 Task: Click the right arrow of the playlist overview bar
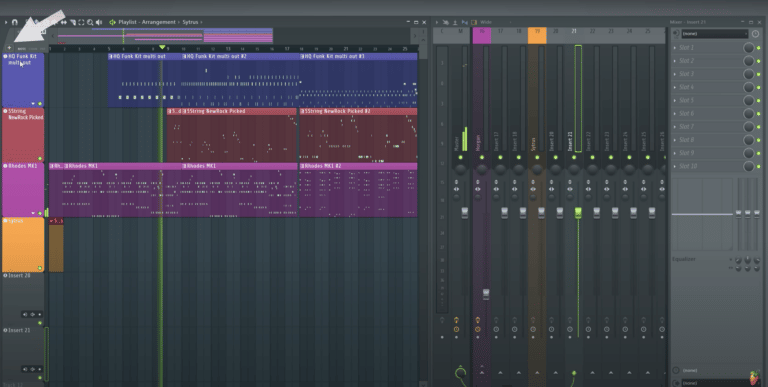pyautogui.click(x=415, y=36)
